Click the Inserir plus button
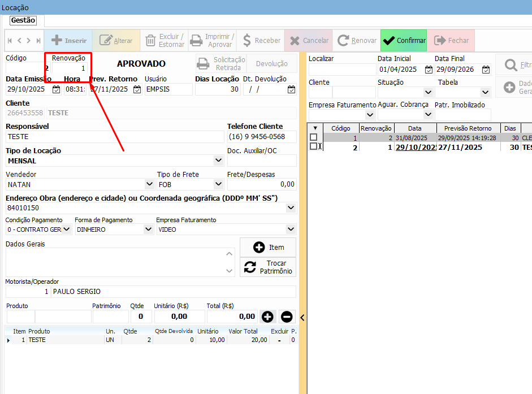 pos(68,41)
